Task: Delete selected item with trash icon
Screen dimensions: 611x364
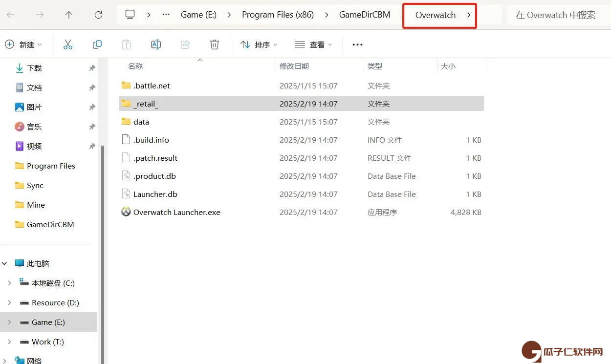Action: (215, 44)
